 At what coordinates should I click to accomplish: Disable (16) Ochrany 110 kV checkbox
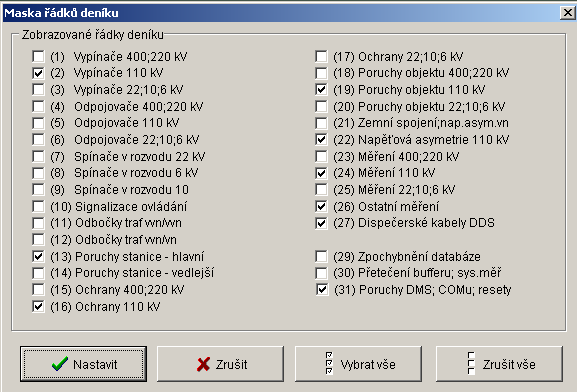click(x=38, y=307)
